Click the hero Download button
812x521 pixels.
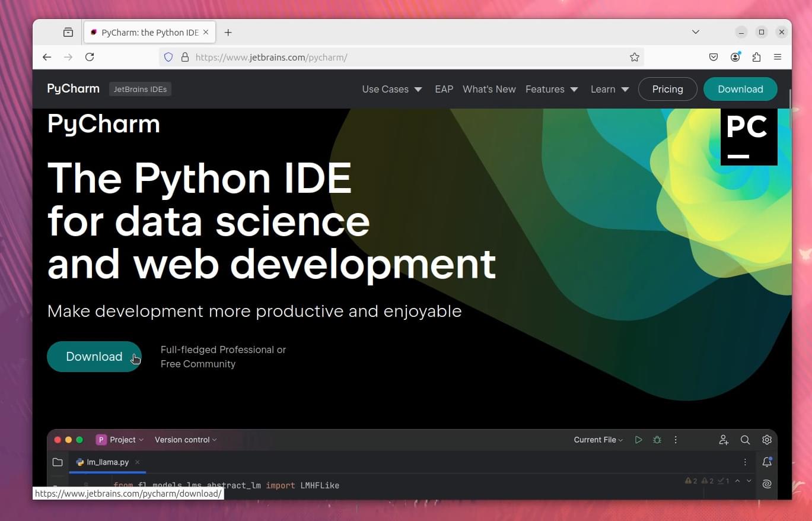94,357
